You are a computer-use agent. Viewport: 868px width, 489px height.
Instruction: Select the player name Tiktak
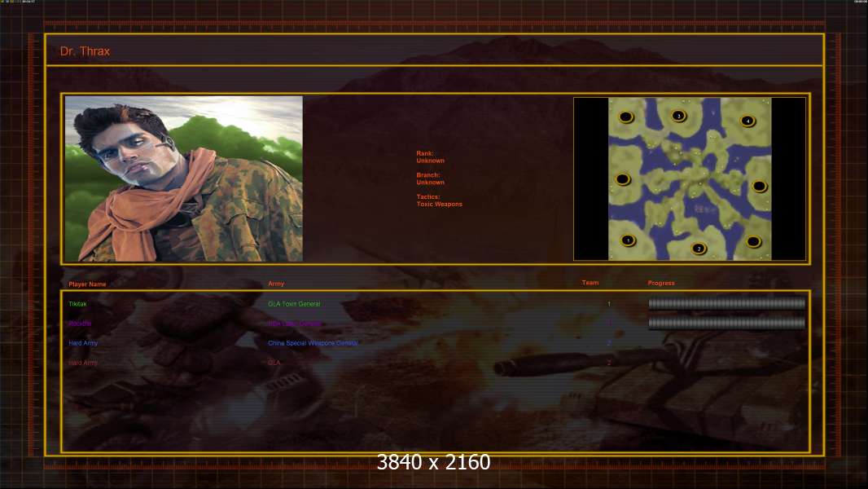[x=77, y=304]
